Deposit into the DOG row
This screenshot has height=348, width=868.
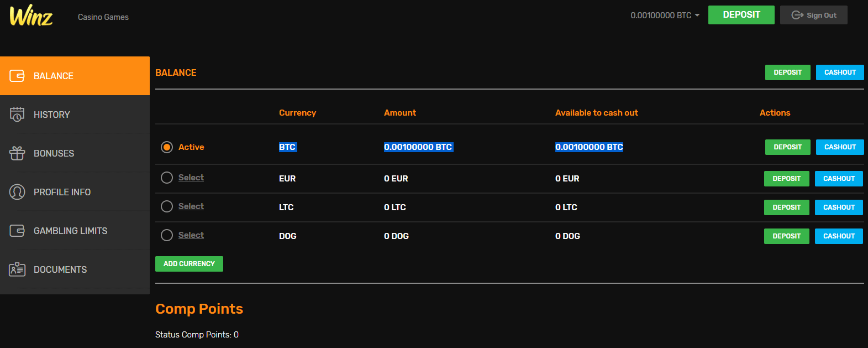pyautogui.click(x=787, y=236)
